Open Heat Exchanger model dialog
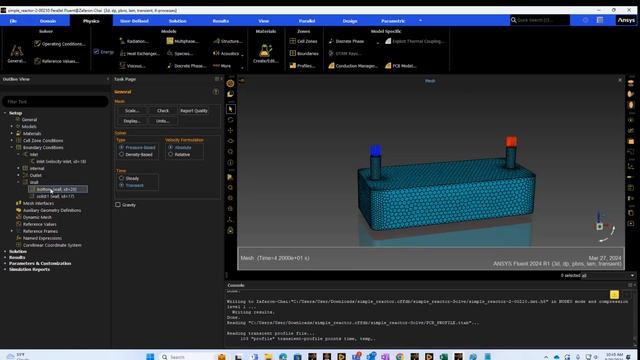The image size is (640, 360). tap(140, 53)
